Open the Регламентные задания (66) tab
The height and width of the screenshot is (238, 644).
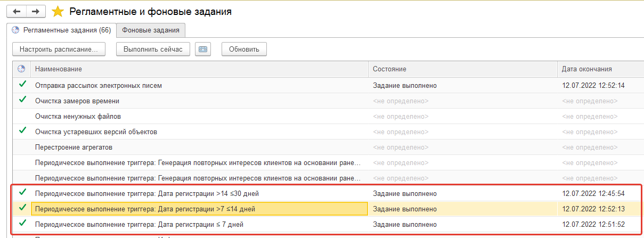click(x=61, y=30)
